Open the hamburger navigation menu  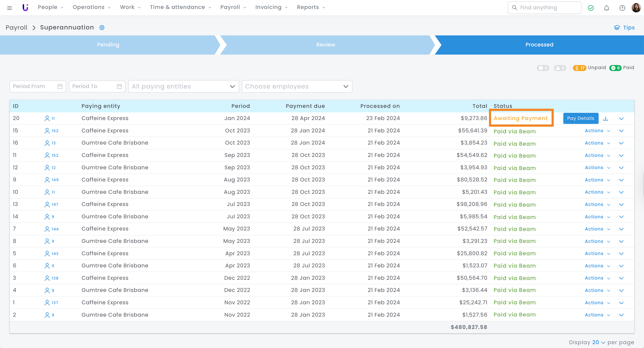(10, 8)
